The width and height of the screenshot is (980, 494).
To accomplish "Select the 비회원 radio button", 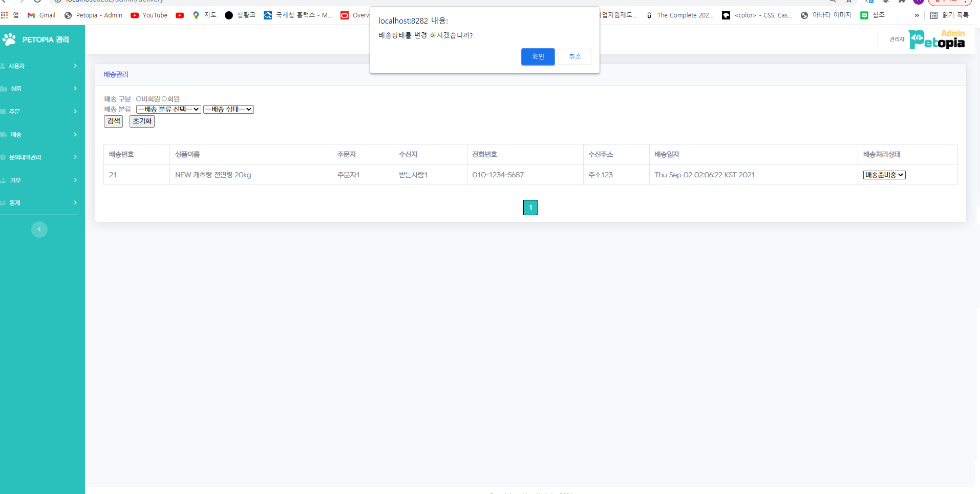I will click(138, 99).
